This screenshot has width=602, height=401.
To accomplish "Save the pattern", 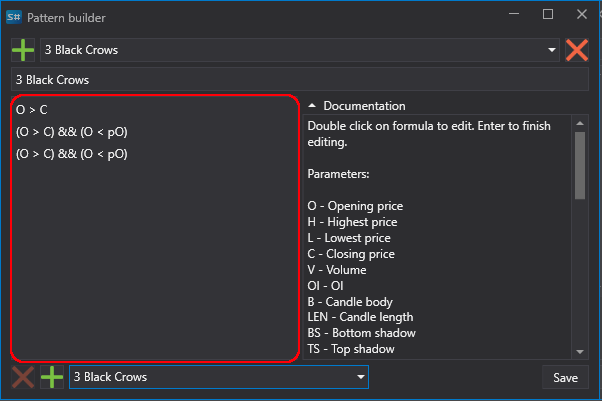I will coord(565,378).
